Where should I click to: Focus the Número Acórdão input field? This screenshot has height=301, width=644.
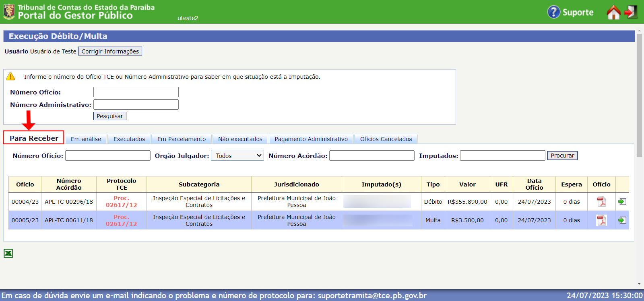[372, 156]
